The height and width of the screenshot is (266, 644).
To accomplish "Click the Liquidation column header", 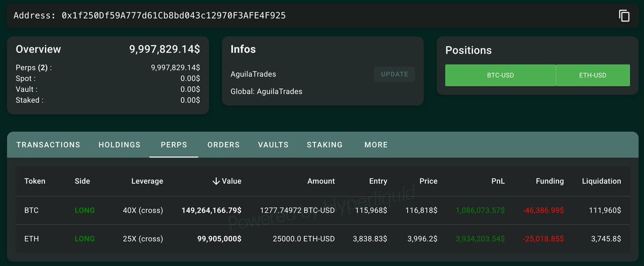I will [601, 181].
